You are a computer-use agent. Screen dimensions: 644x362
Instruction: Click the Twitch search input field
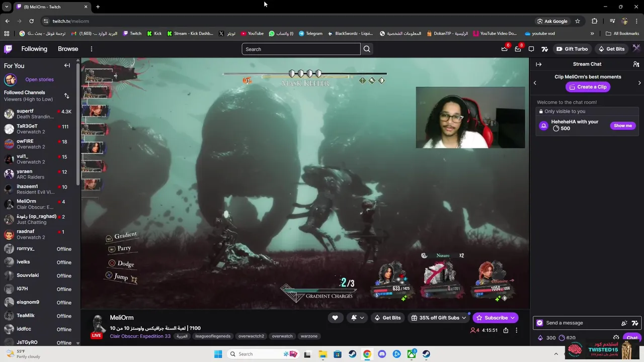click(301, 49)
